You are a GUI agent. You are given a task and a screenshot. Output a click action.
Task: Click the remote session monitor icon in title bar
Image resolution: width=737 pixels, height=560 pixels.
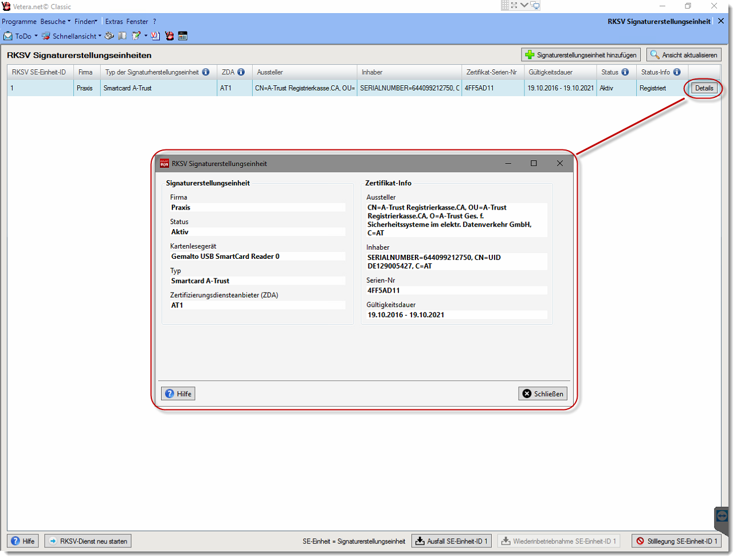click(x=535, y=6)
